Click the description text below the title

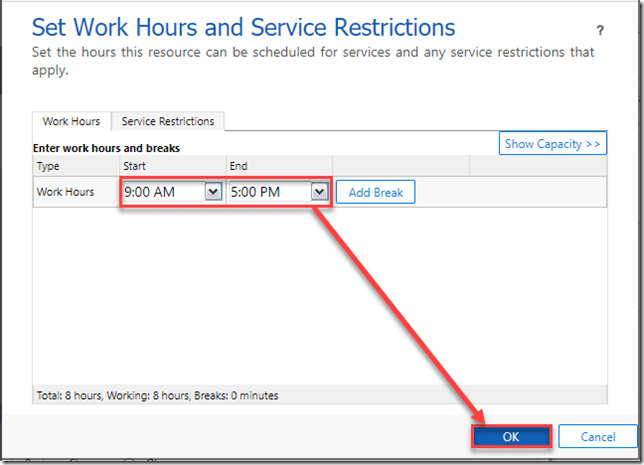click(312, 59)
